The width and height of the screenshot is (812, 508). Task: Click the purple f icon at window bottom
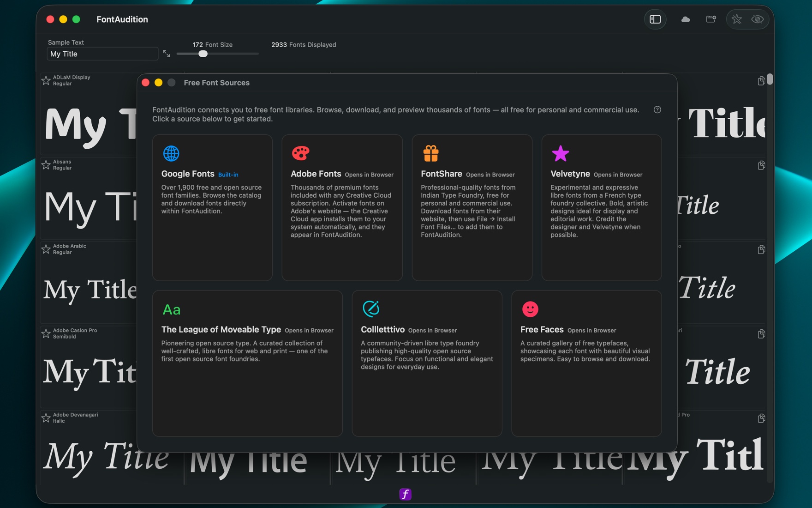[x=405, y=494]
